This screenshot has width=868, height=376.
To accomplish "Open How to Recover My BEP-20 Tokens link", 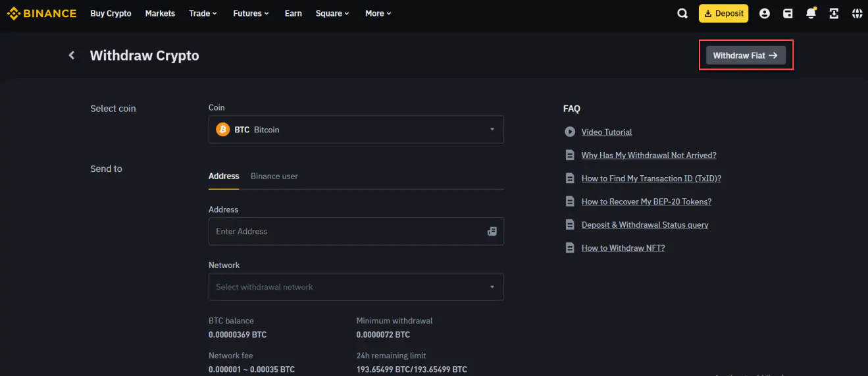I will tap(646, 201).
